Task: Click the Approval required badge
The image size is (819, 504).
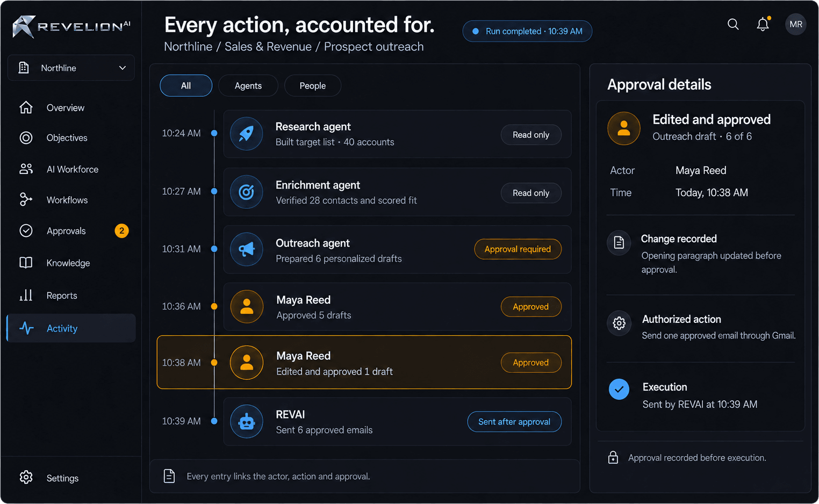Action: pyautogui.click(x=518, y=249)
